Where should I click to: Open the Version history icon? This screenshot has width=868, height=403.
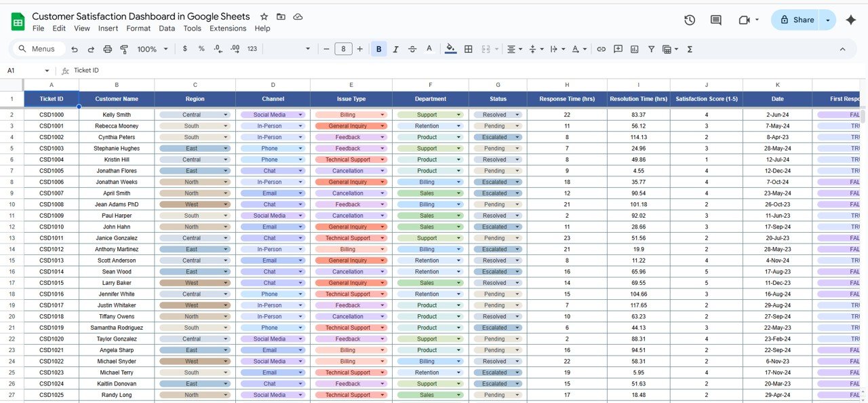tap(690, 20)
